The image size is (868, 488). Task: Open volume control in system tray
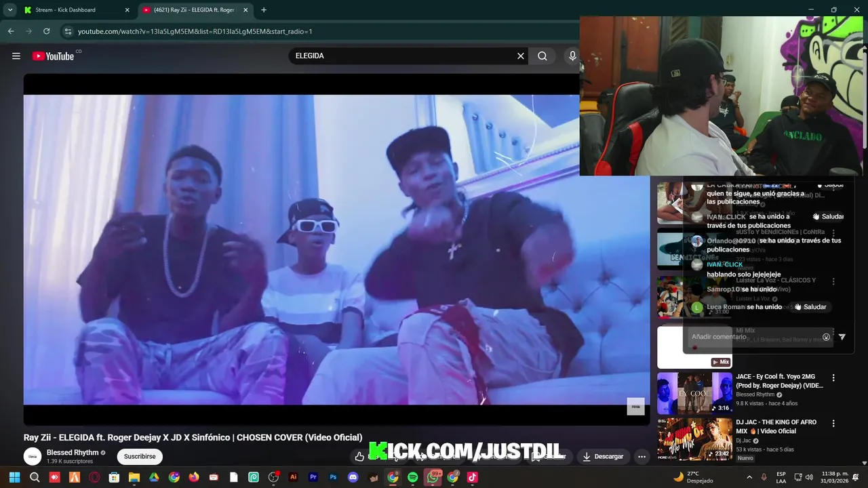click(810, 477)
